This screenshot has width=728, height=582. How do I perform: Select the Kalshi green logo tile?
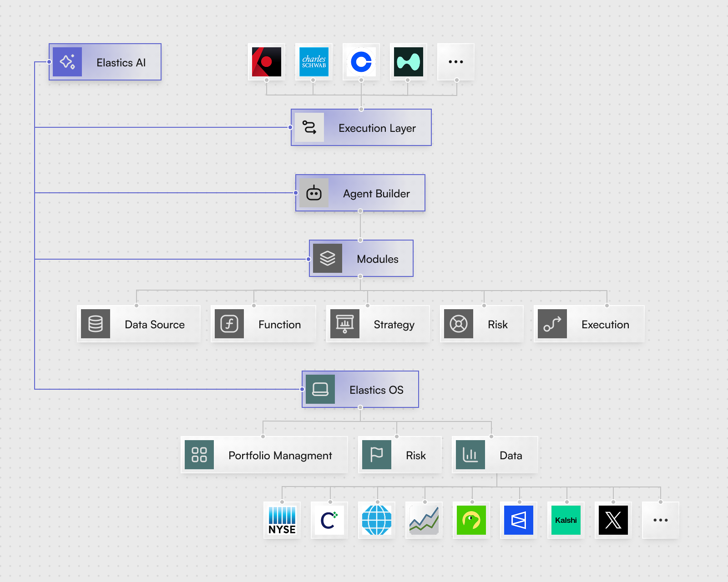pyautogui.click(x=566, y=520)
